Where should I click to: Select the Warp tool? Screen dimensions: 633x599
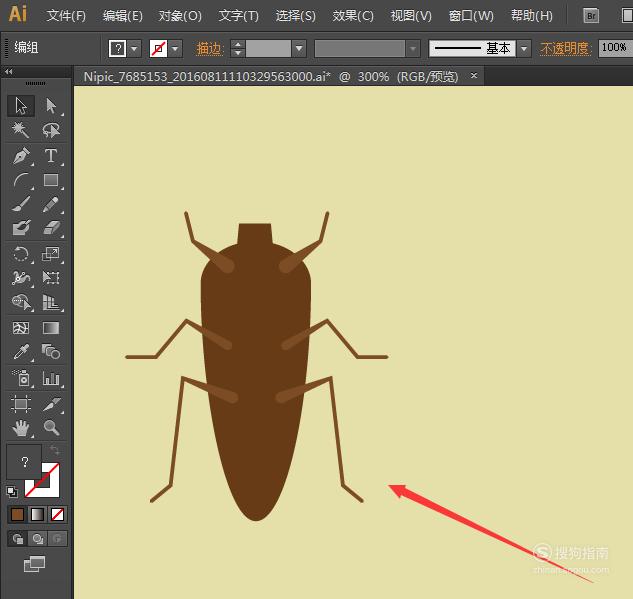click(x=21, y=278)
